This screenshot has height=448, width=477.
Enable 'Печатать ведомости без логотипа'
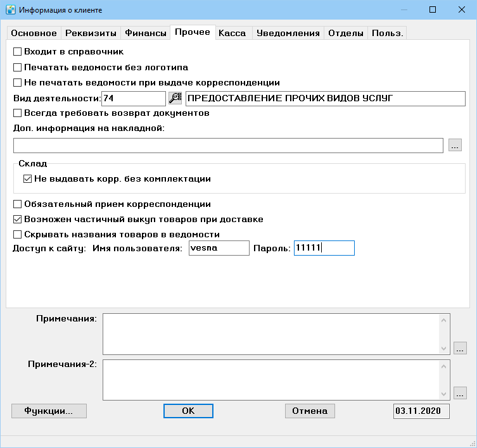pos(17,67)
